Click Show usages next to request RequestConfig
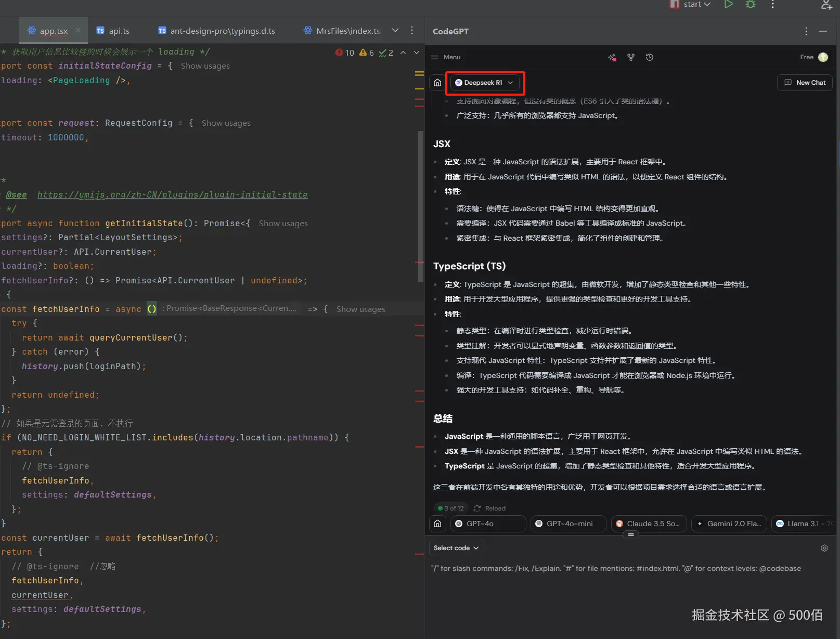 (226, 123)
